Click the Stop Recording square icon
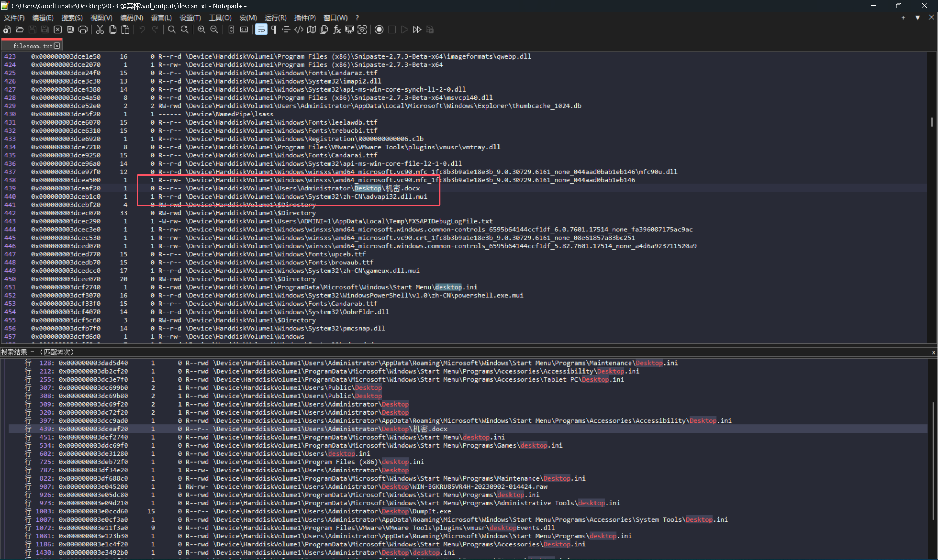Image resolution: width=938 pixels, height=560 pixels. coord(392,29)
